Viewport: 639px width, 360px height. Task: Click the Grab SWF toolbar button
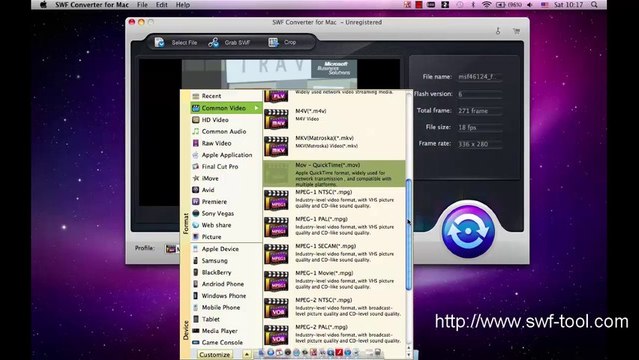(x=229, y=42)
